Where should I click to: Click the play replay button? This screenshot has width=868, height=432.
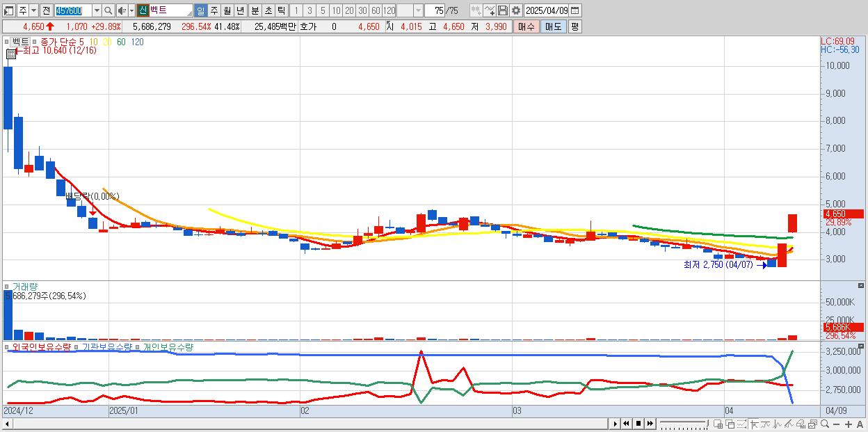click(x=616, y=424)
